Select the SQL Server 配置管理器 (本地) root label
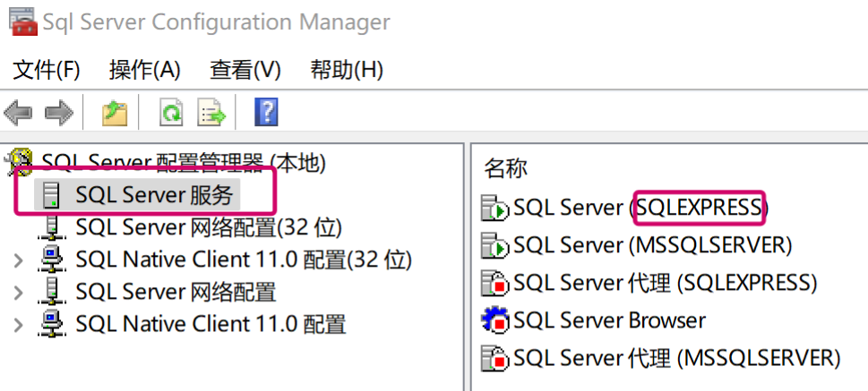 tap(184, 162)
